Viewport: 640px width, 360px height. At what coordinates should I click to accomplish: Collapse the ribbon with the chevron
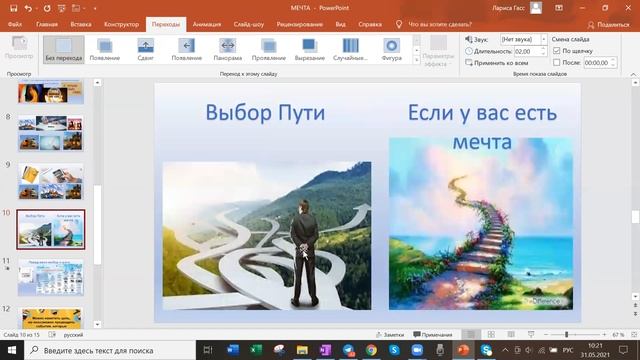pos(633,74)
